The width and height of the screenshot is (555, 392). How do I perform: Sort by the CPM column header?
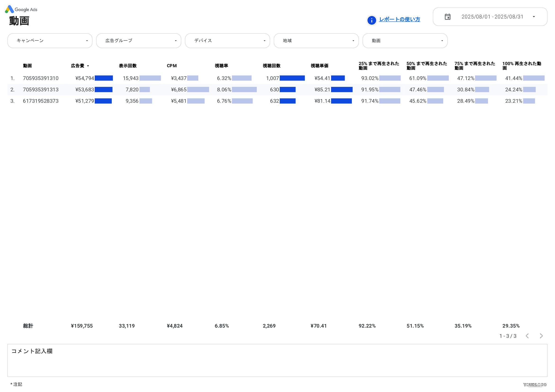tap(172, 66)
